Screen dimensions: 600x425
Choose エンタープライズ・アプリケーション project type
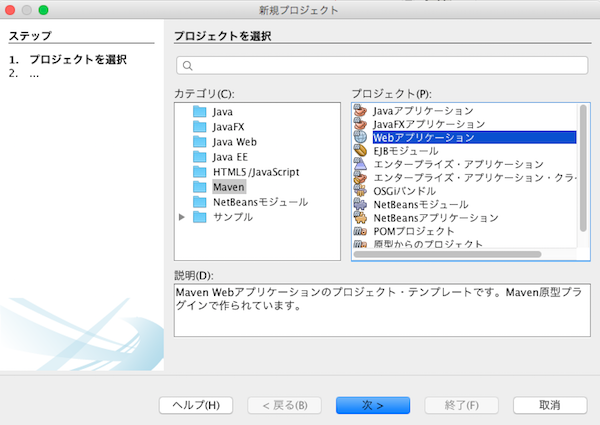click(458, 164)
